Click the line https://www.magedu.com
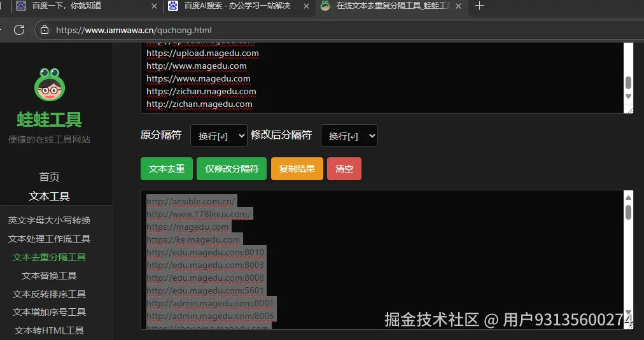 [x=198, y=78]
